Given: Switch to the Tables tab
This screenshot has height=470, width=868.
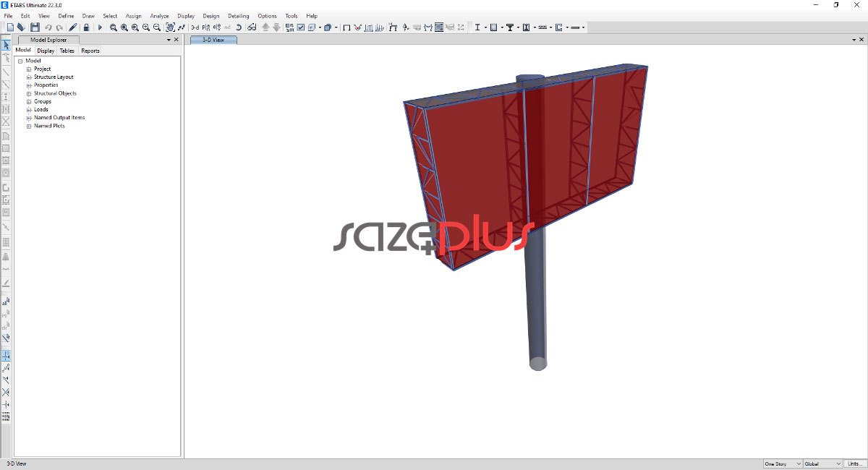Looking at the screenshot, I should pyautogui.click(x=67, y=51).
